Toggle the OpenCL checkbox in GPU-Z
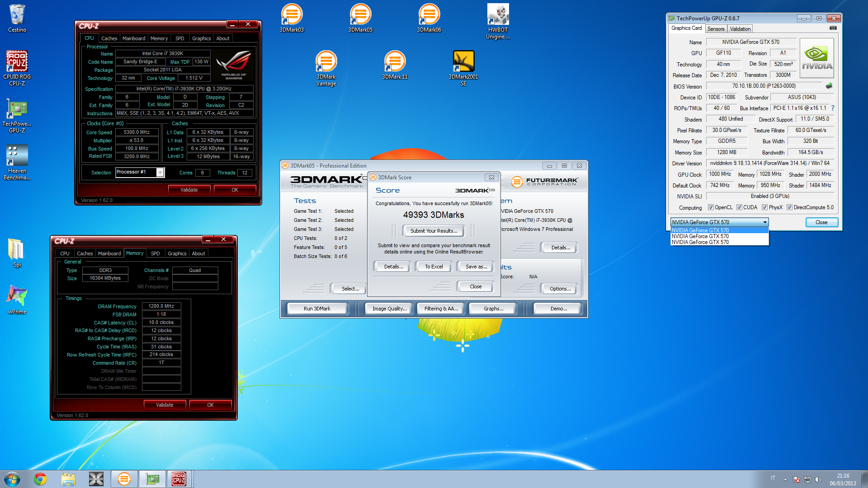 (x=711, y=207)
